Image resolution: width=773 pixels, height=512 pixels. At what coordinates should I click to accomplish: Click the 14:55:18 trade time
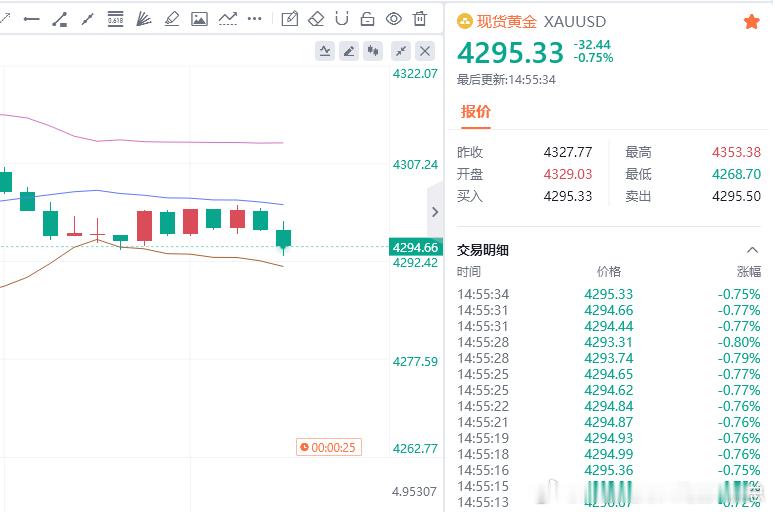pos(483,454)
